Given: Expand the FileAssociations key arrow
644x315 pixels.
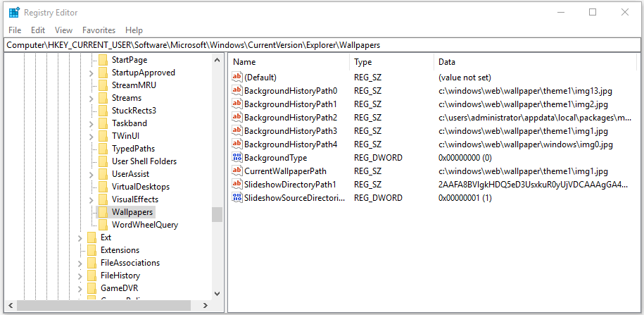Looking at the screenshot, I should [x=80, y=263].
